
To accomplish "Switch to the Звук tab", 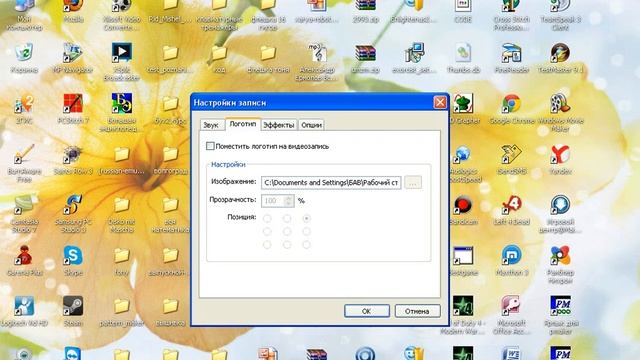I will pos(211,125).
